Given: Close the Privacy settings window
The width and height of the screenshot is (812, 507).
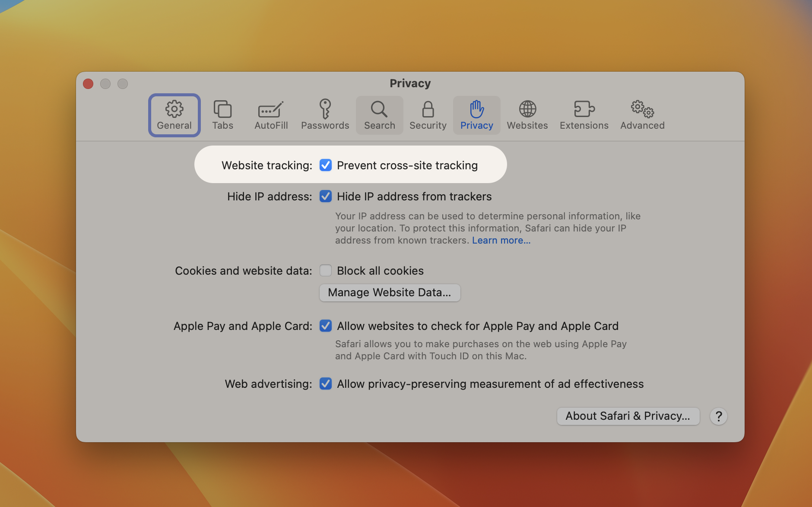Looking at the screenshot, I should (88, 84).
